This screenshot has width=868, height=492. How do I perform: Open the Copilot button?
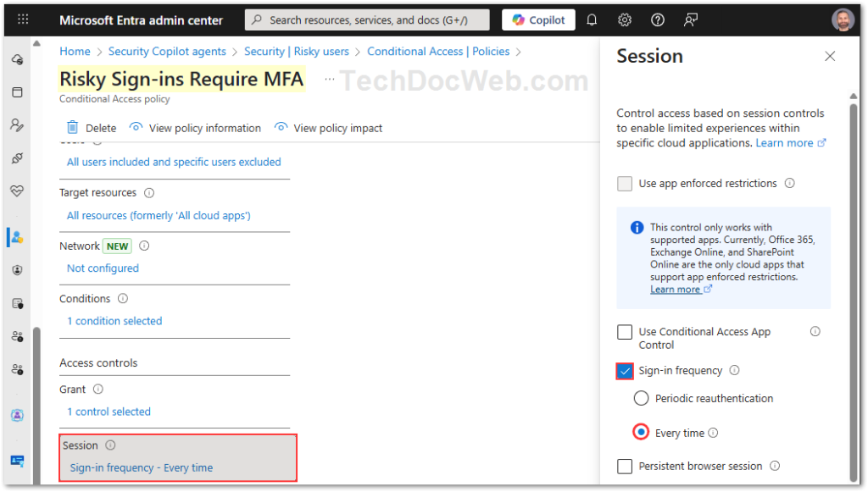point(538,19)
